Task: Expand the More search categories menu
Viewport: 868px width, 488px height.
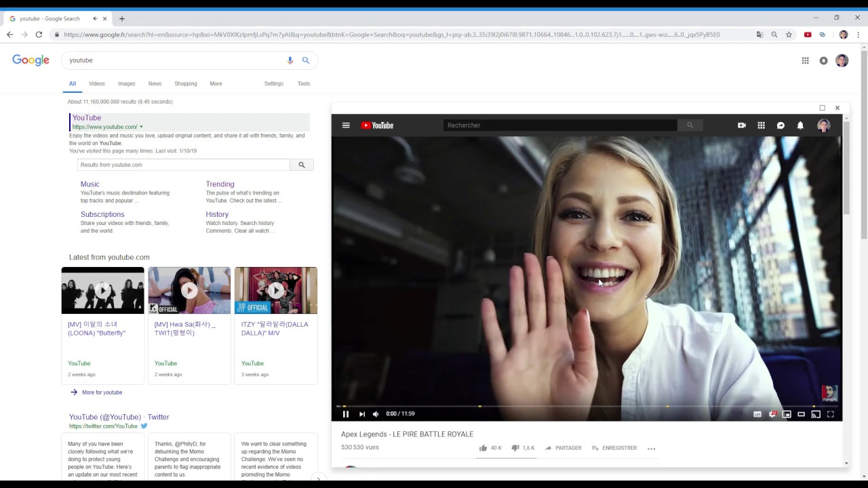Action: click(216, 84)
